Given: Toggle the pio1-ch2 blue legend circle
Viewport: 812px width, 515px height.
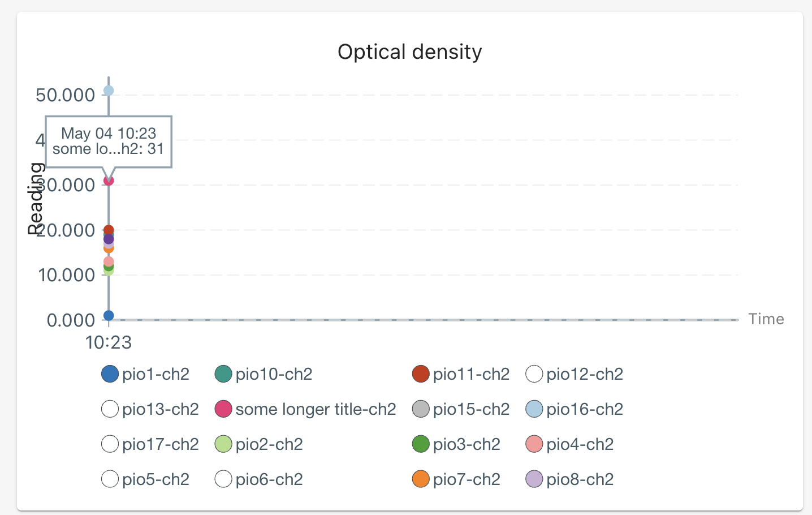Looking at the screenshot, I should pyautogui.click(x=110, y=374).
